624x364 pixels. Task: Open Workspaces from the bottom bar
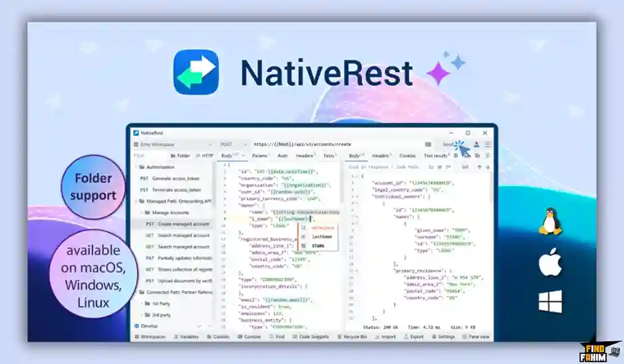(x=150, y=337)
